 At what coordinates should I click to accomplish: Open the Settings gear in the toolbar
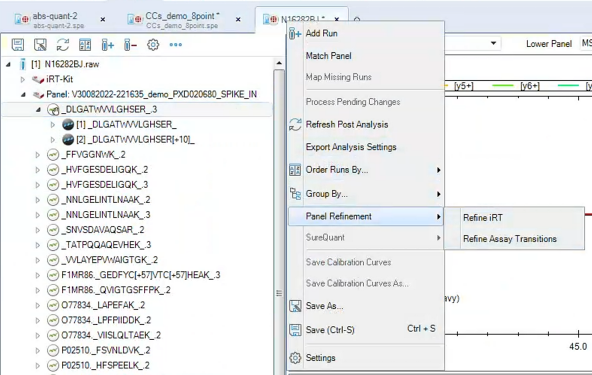pyautogui.click(x=153, y=45)
